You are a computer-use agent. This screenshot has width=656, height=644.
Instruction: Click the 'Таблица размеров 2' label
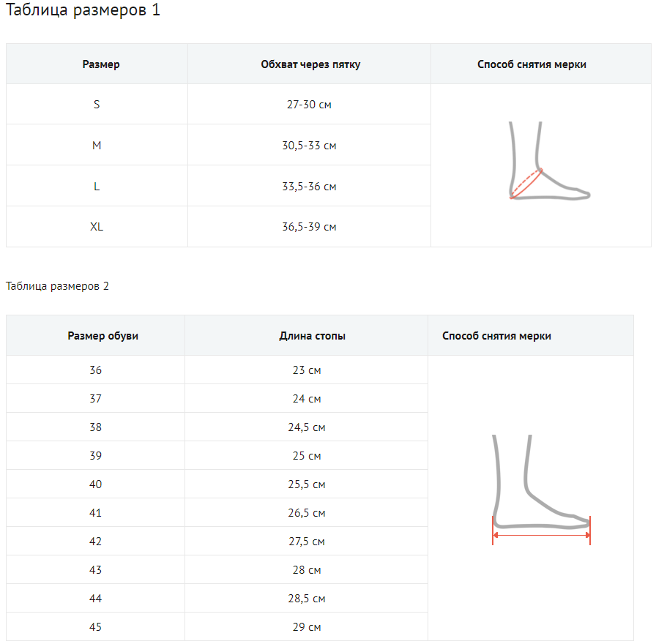[57, 286]
